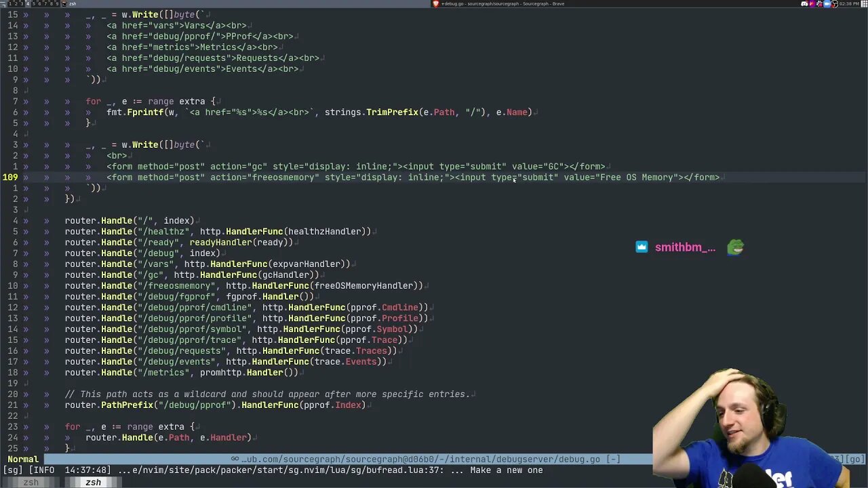Click the Normal mode indicator
The height and width of the screenshot is (488, 868).
coord(22,459)
